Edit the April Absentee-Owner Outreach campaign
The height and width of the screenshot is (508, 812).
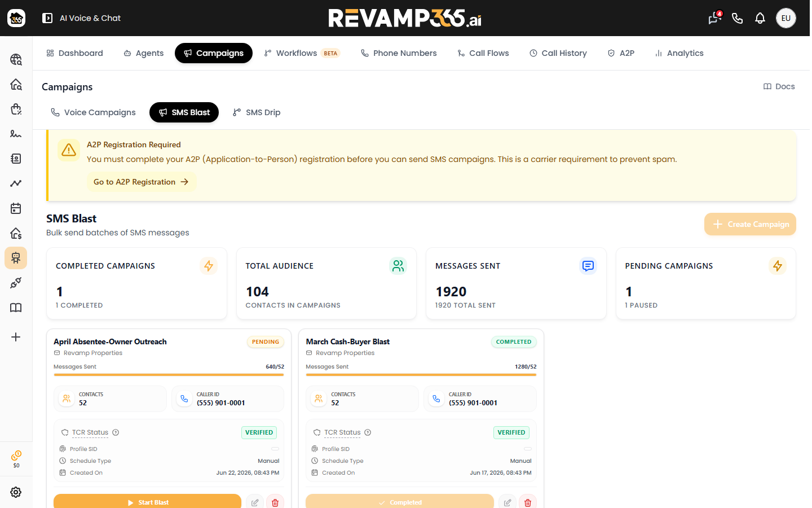[255, 502]
